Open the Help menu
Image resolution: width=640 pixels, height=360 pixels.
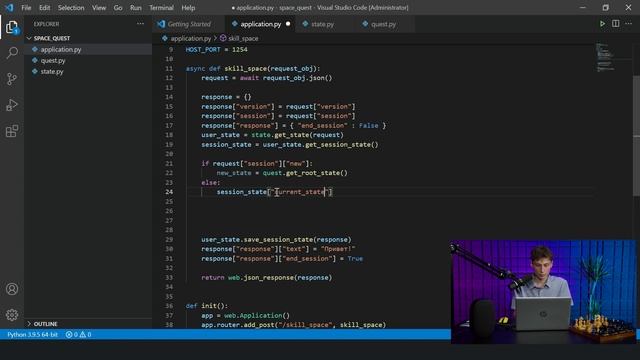pos(188,8)
